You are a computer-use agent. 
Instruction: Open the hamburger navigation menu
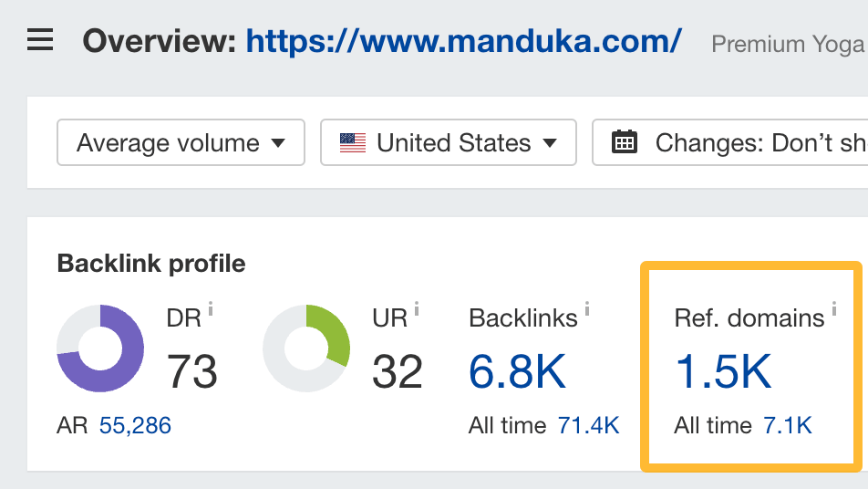tap(40, 40)
